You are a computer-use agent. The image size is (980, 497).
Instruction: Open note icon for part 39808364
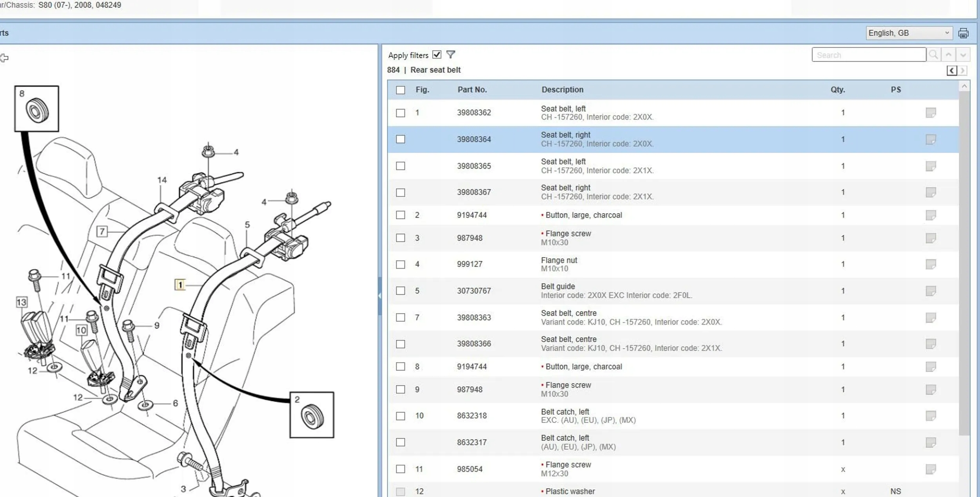(931, 140)
